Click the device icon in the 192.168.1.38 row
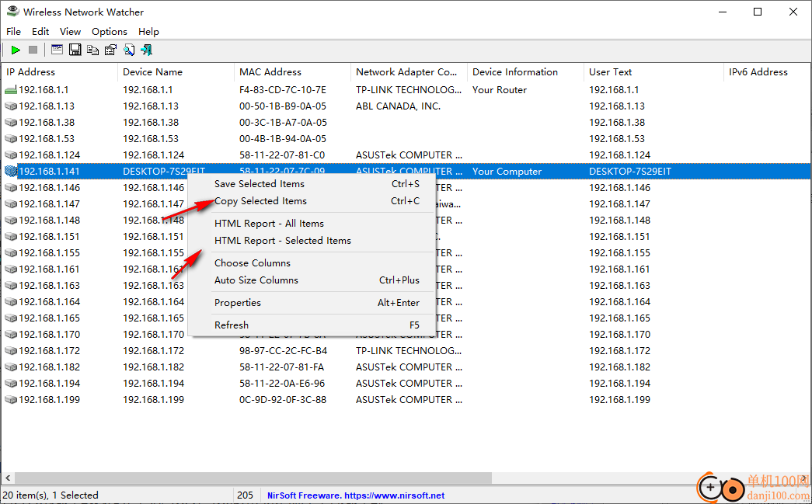This screenshot has height=504, width=812. 11,123
